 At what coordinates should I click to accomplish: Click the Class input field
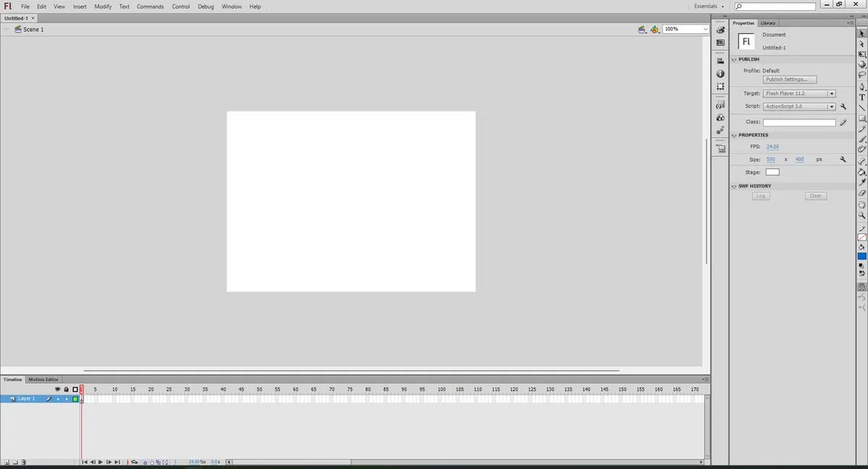pyautogui.click(x=799, y=122)
